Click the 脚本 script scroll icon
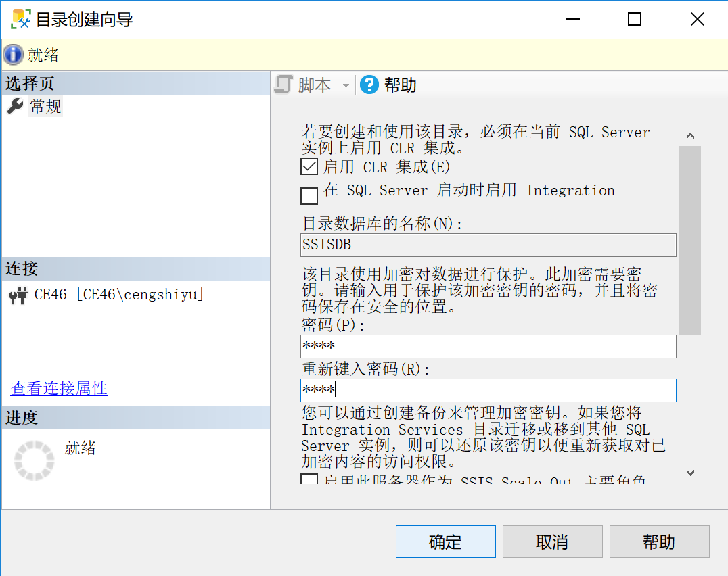Screen dimensions: 728x576 [283, 85]
